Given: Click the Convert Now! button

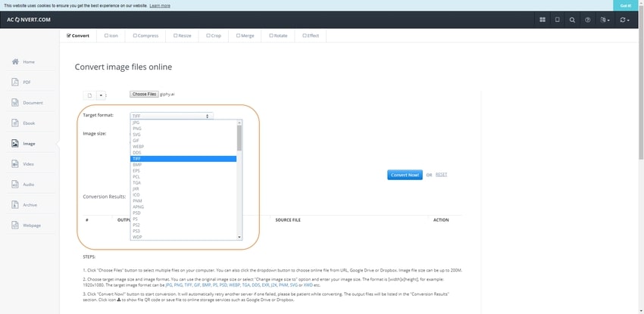Looking at the screenshot, I should coord(405,175).
